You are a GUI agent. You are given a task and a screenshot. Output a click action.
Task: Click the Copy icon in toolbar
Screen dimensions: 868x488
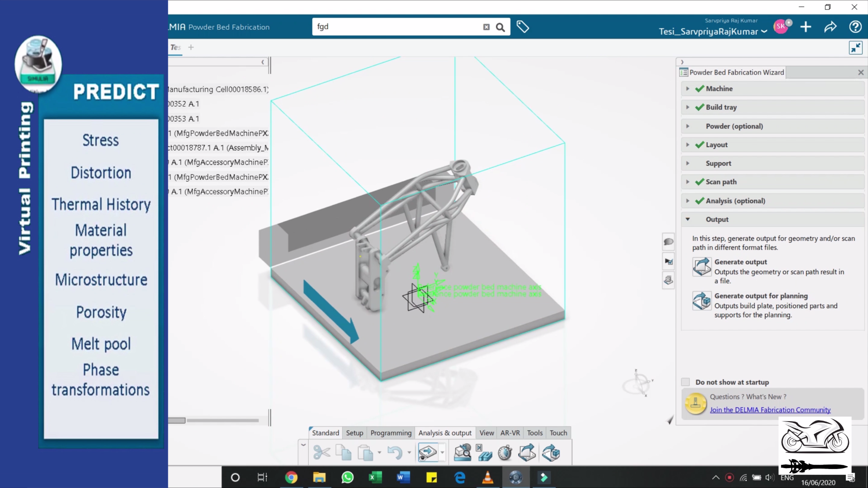[344, 452]
